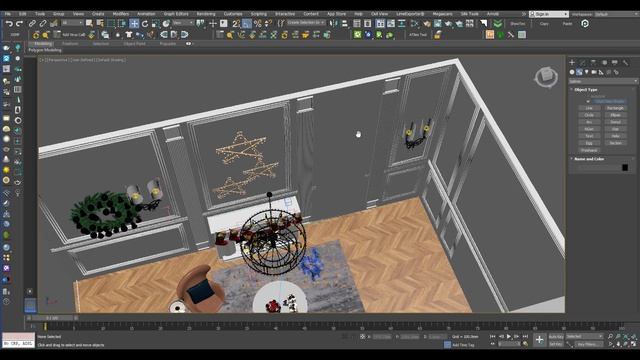
Task: Toggle the Auto Key button
Action: pyautogui.click(x=556, y=336)
